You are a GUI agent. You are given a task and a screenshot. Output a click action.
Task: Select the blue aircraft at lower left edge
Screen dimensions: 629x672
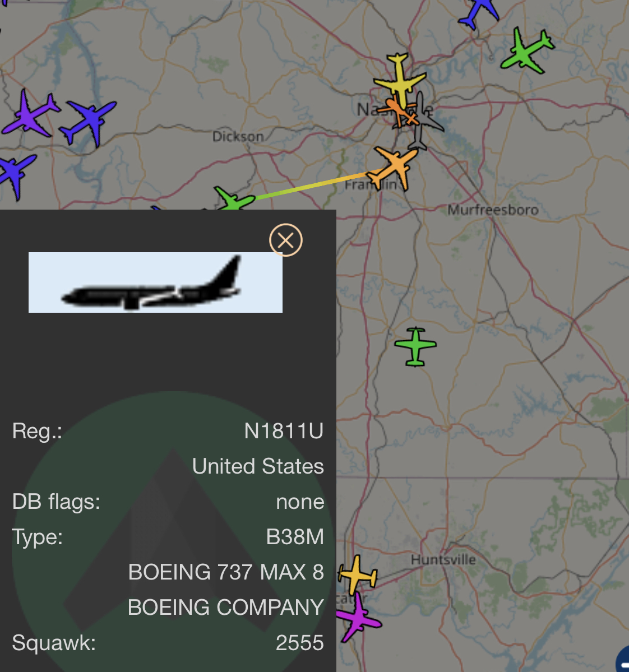coord(16,174)
